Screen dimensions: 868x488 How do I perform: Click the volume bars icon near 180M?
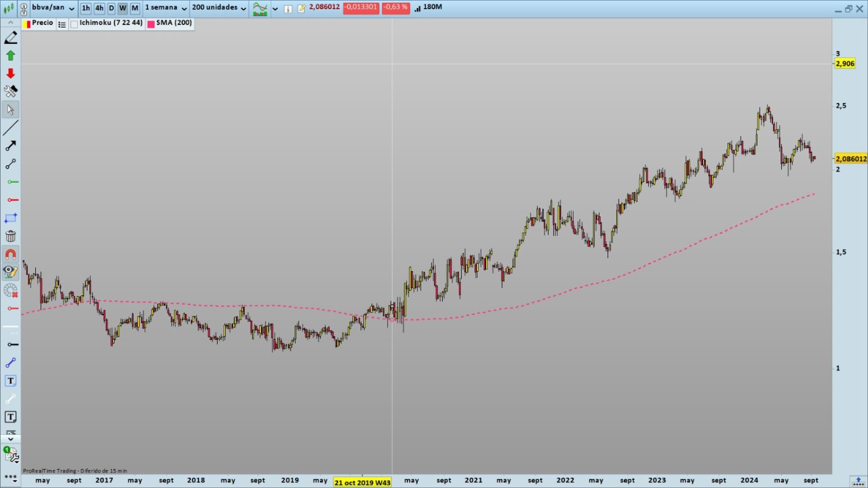(417, 8)
